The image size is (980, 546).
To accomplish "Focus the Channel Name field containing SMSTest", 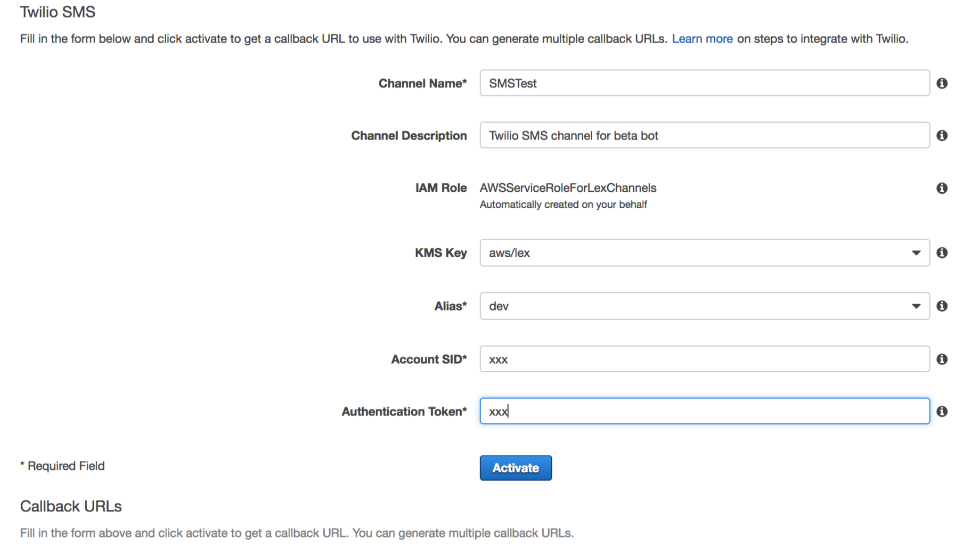I will 705,83.
